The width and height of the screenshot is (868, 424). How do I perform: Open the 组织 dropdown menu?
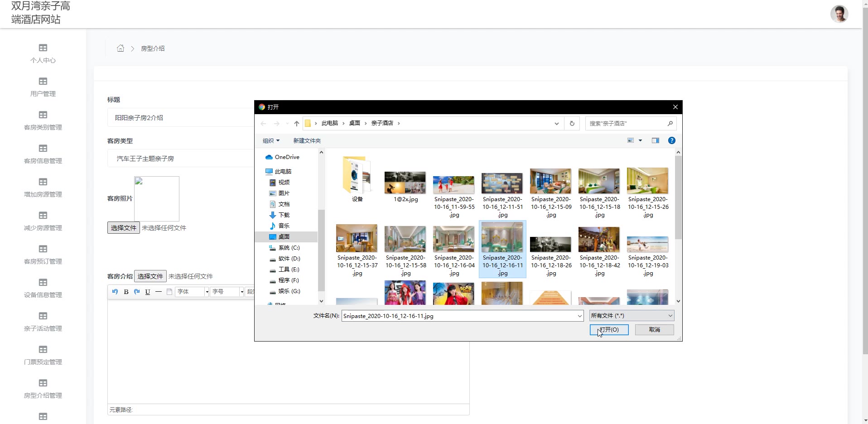click(271, 141)
